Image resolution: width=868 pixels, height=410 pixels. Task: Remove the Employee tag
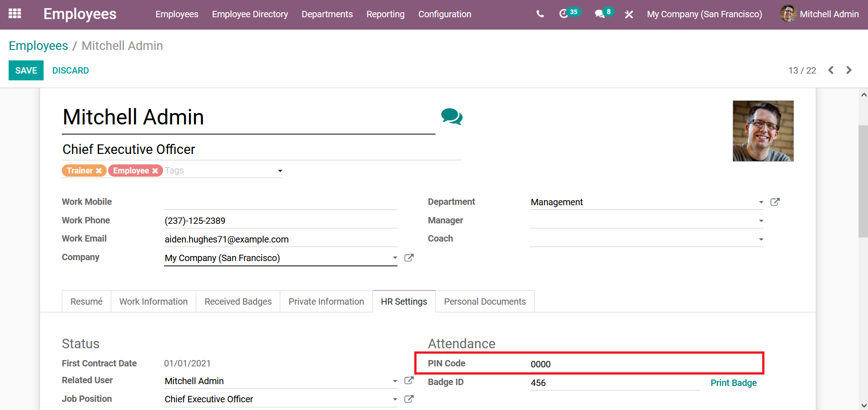155,171
